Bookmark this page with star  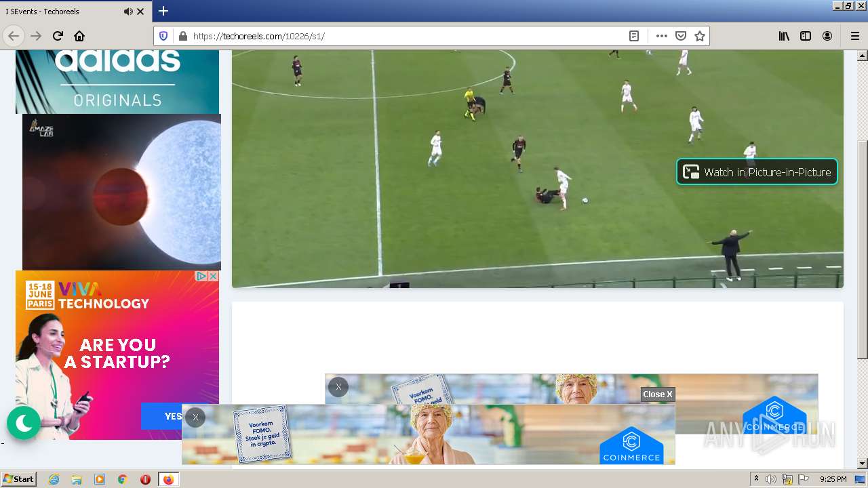click(700, 36)
